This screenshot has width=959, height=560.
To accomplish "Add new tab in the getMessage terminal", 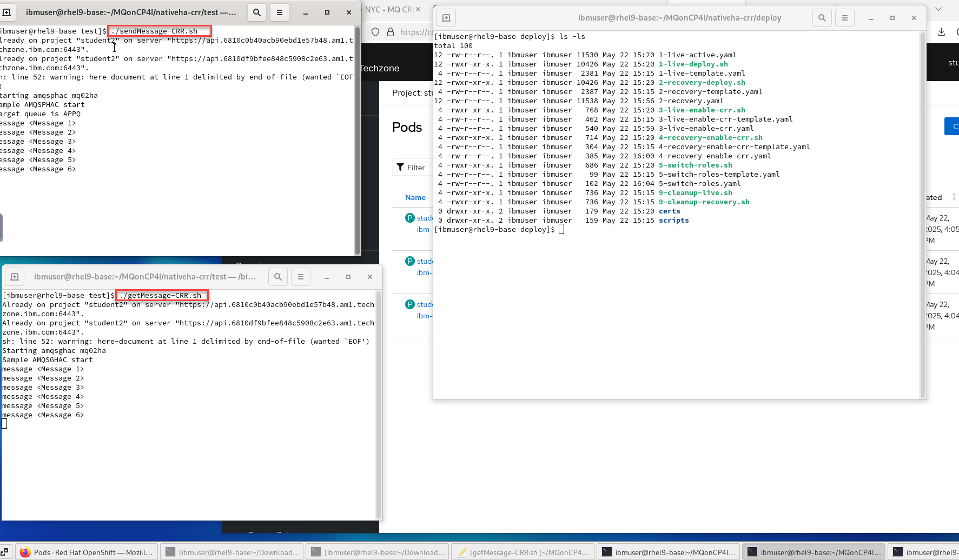I will pyautogui.click(x=15, y=277).
